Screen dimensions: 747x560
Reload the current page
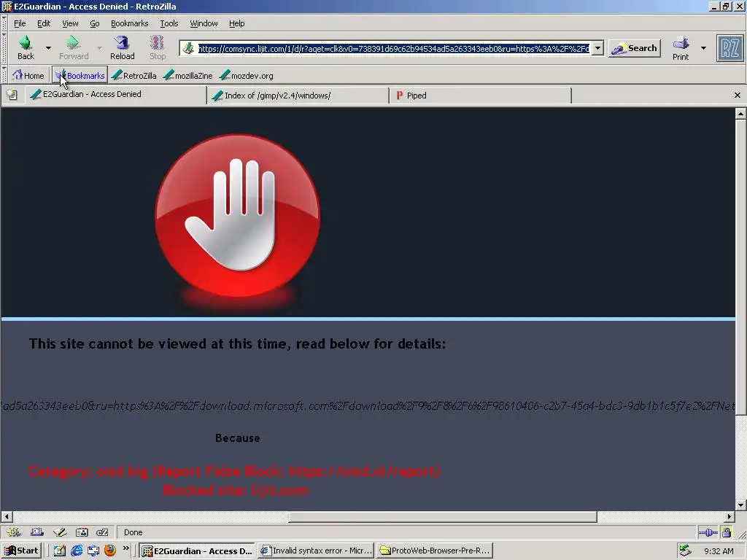123,47
